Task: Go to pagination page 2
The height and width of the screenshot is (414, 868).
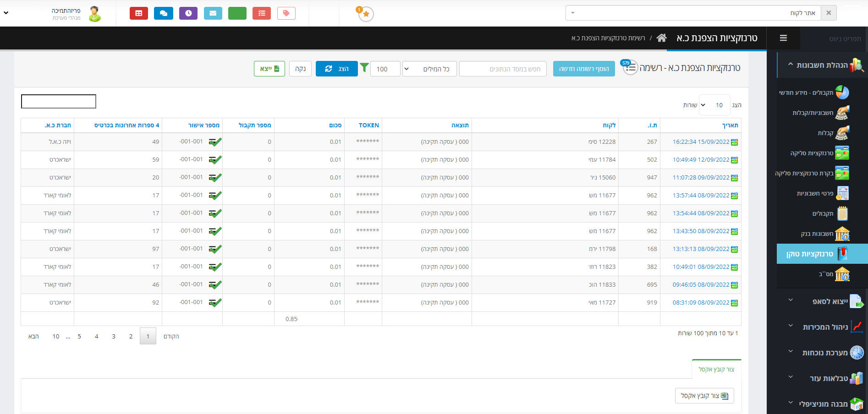Action: pyautogui.click(x=131, y=336)
